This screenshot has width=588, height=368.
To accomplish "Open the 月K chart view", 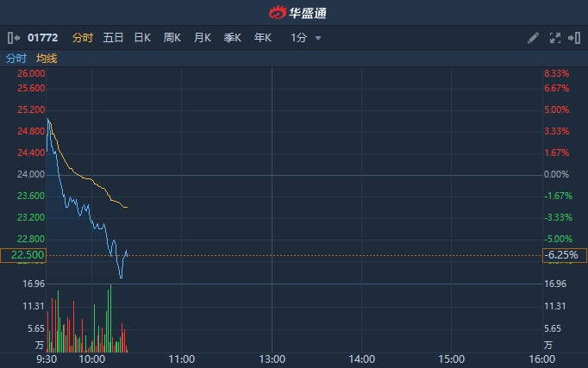I will click(x=203, y=38).
